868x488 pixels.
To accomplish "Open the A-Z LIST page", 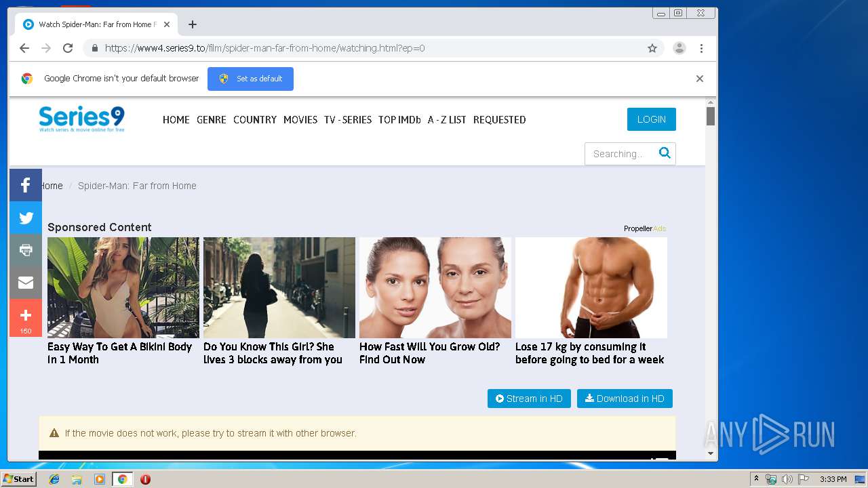I will tap(447, 119).
